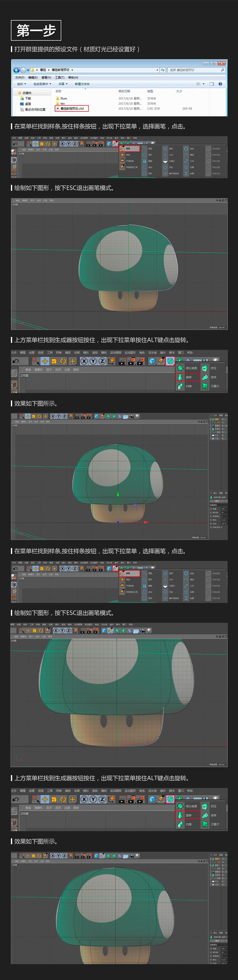The width and height of the screenshot is (238, 980).
Task: Expand the 共享 dropdown
Action: pos(63,84)
